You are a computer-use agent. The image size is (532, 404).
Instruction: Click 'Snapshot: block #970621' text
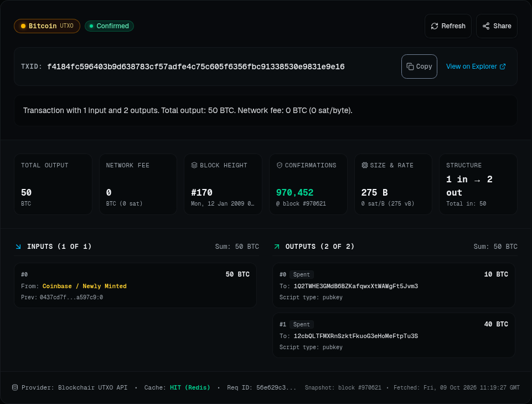tap(343, 387)
